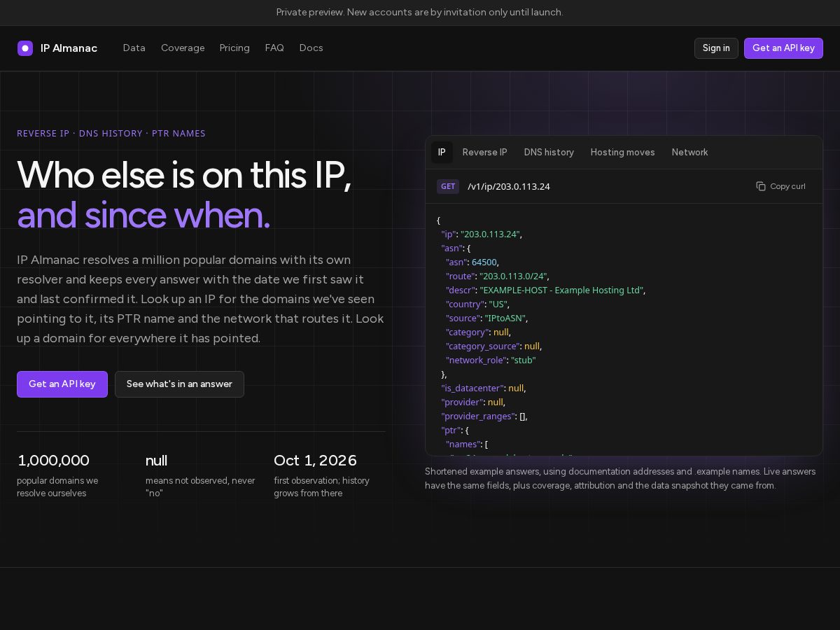Click the 1,000,000 statistic
This screenshot has height=630, width=840.
(53, 461)
